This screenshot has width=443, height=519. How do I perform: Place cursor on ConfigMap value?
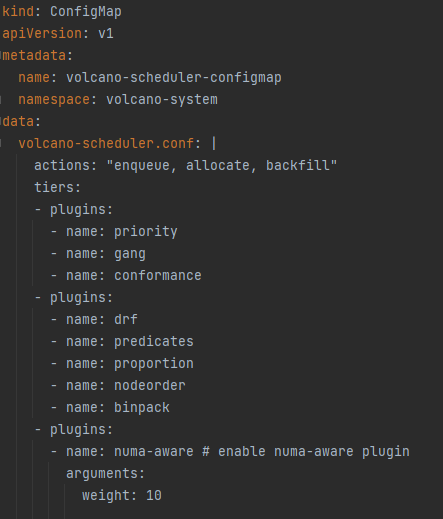(x=86, y=12)
